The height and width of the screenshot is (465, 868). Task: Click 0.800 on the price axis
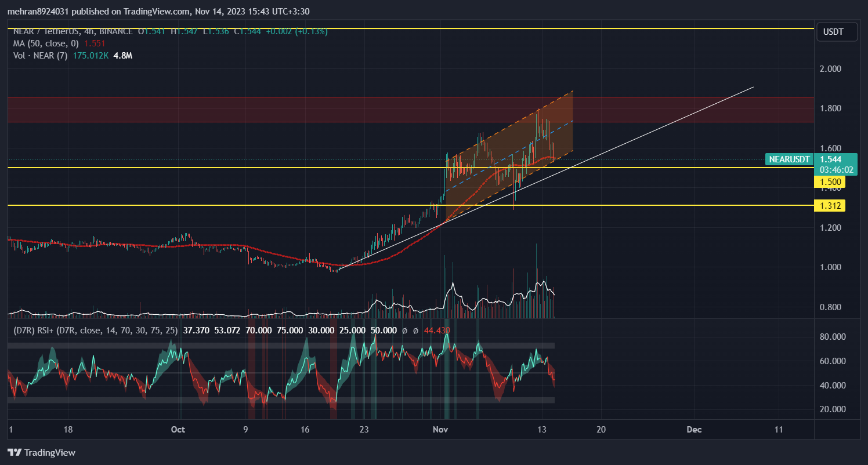pos(830,307)
